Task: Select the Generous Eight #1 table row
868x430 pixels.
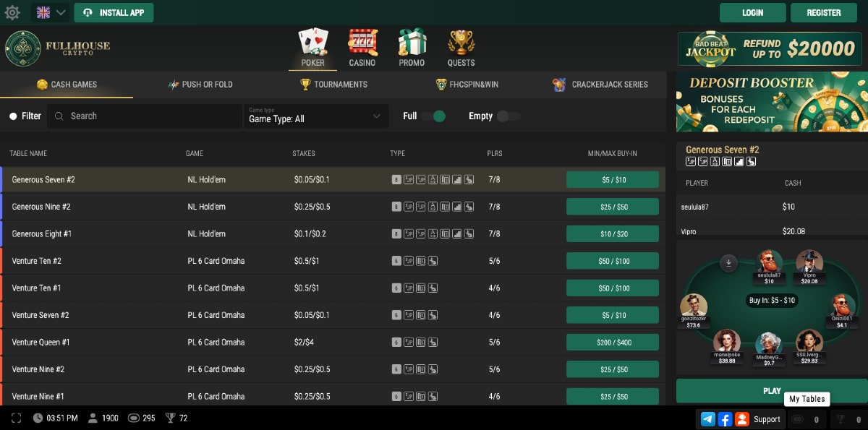Action: (x=333, y=234)
